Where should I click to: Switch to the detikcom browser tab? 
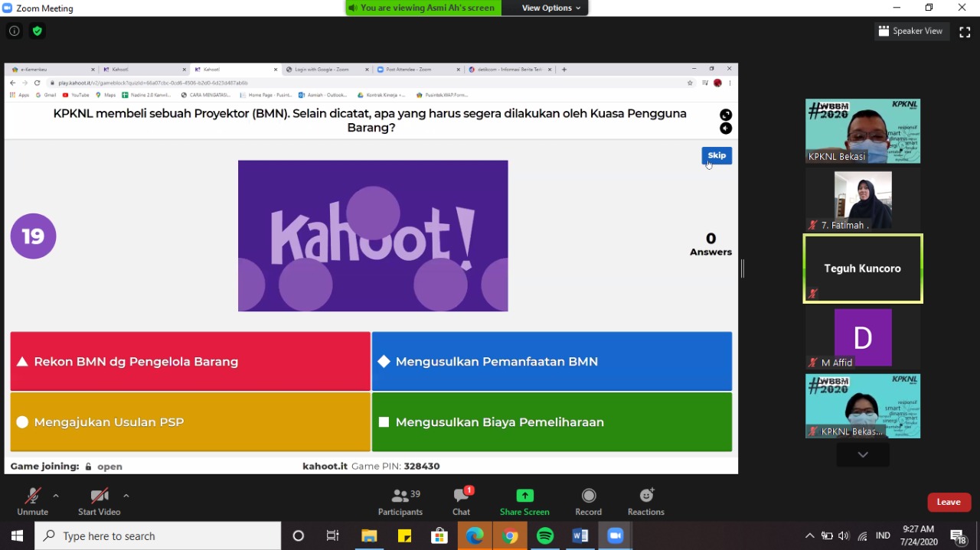point(509,70)
